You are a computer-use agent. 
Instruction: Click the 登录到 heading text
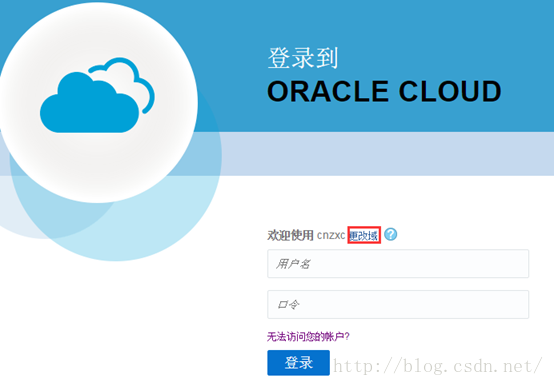coord(303,58)
